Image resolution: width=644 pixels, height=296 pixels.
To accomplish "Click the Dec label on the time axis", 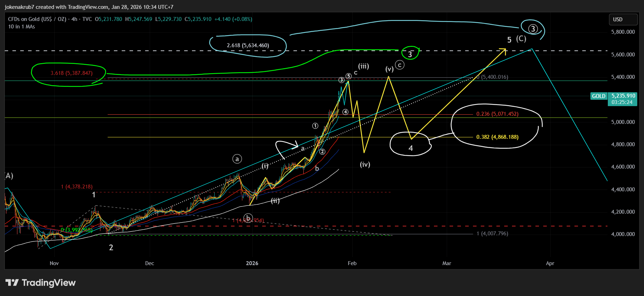I will (150, 263).
